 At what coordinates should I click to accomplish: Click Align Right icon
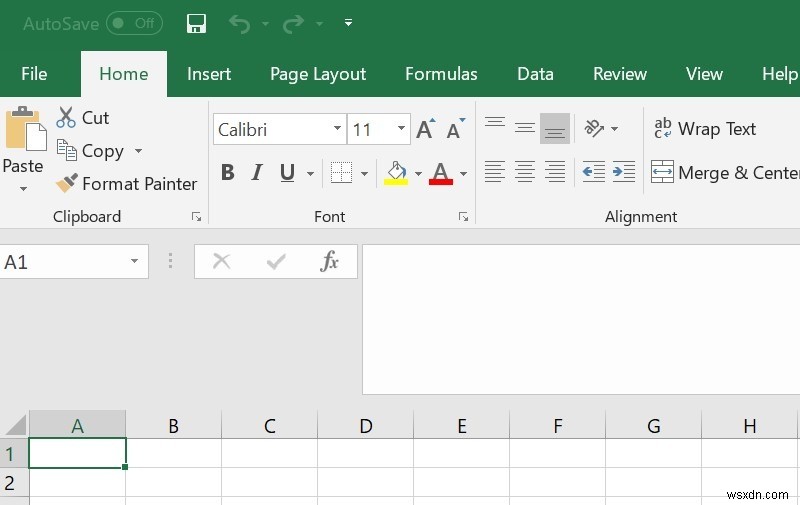coord(555,172)
